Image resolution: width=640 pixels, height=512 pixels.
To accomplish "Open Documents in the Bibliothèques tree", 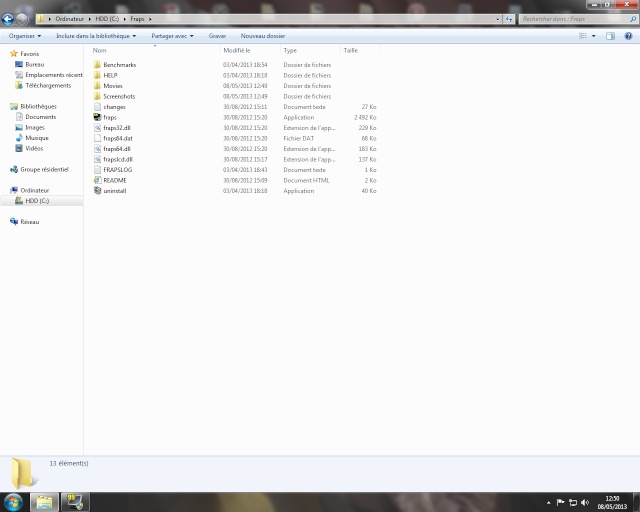I will coord(41,117).
